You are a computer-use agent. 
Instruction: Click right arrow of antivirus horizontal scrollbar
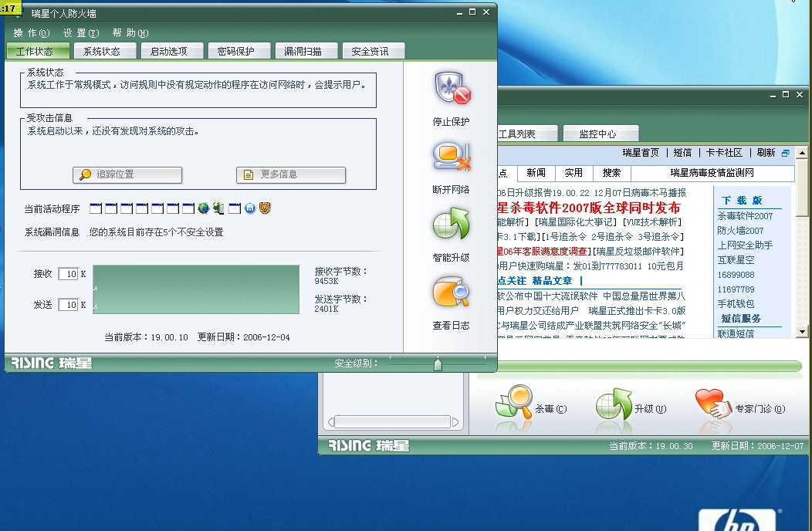[x=455, y=422]
